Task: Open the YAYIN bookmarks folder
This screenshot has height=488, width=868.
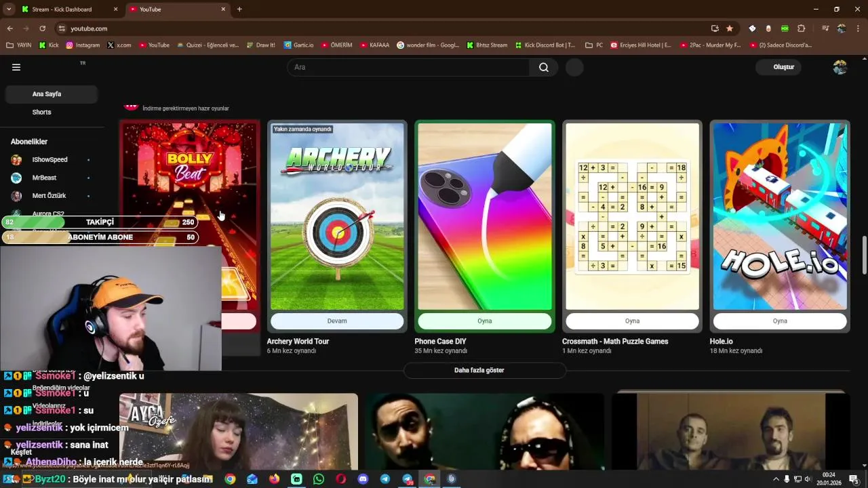Action: click(x=19, y=45)
